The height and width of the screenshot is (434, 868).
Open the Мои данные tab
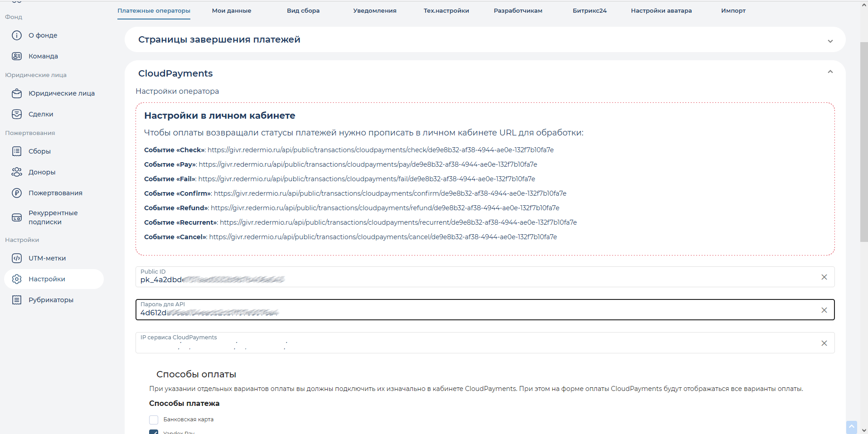click(x=232, y=11)
